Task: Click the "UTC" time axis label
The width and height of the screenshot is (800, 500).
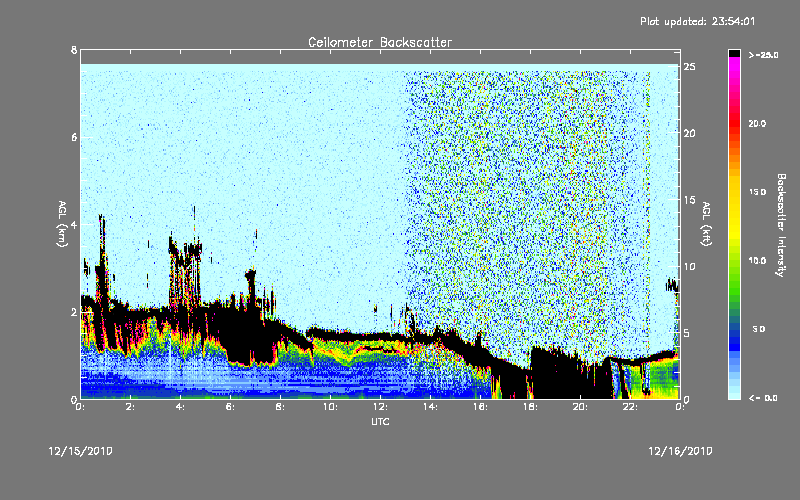Action: click(x=380, y=421)
